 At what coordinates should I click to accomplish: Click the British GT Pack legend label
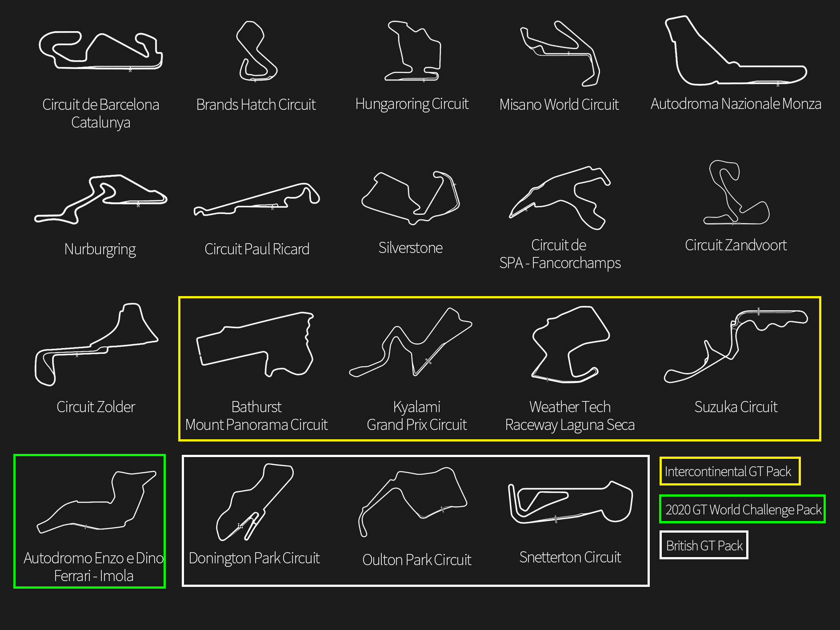(704, 546)
